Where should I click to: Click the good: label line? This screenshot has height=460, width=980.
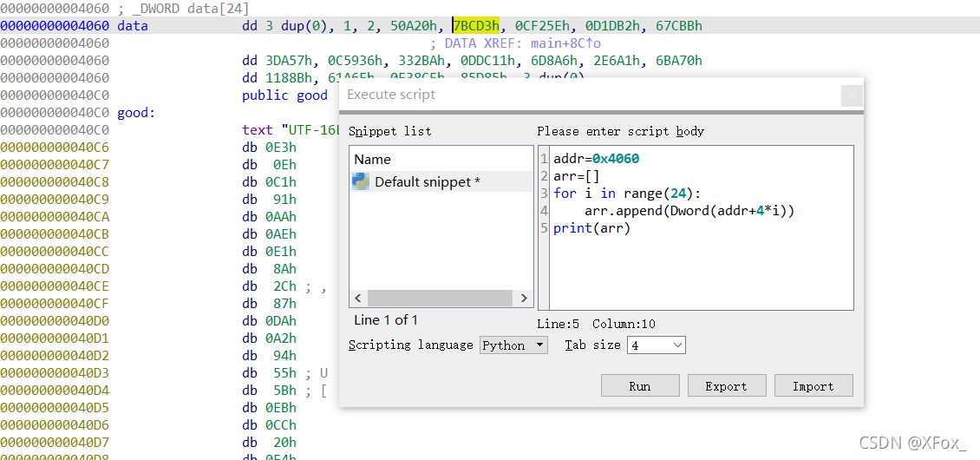(x=136, y=113)
